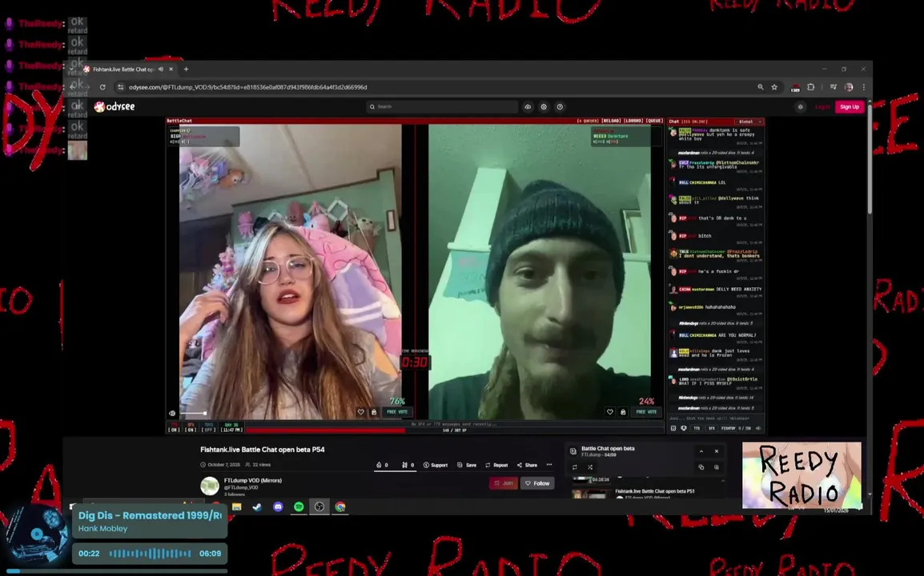
Task: Open File Explorer from the taskbar
Action: point(236,506)
